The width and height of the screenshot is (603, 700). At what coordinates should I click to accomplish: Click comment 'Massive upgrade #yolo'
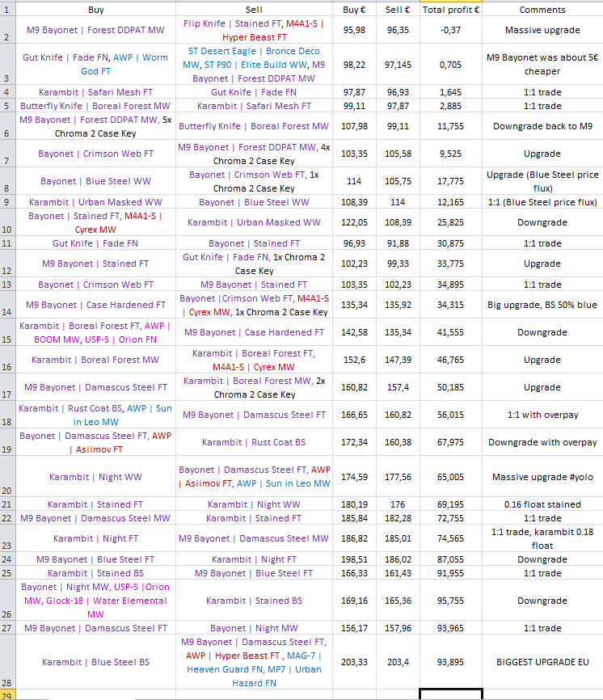[542, 477]
